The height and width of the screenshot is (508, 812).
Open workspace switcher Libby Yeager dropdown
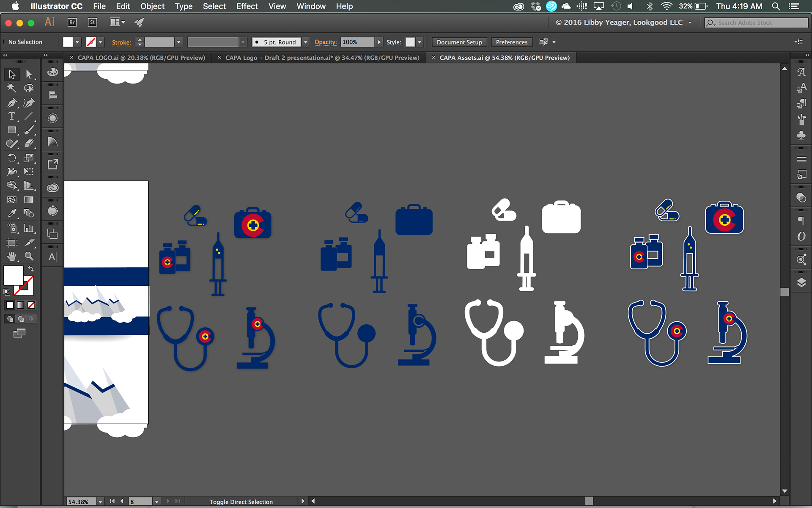pyautogui.click(x=623, y=22)
